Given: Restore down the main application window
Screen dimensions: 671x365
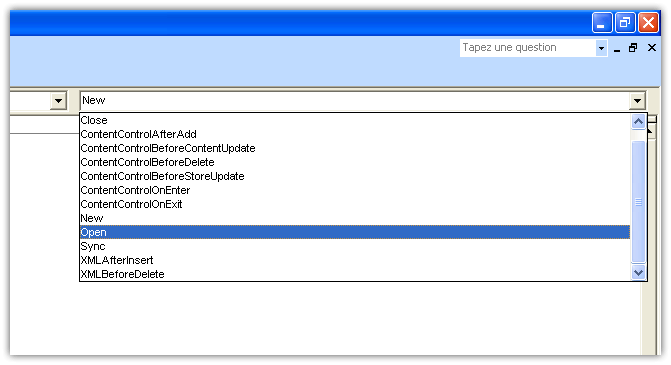Looking at the screenshot, I should (625, 23).
